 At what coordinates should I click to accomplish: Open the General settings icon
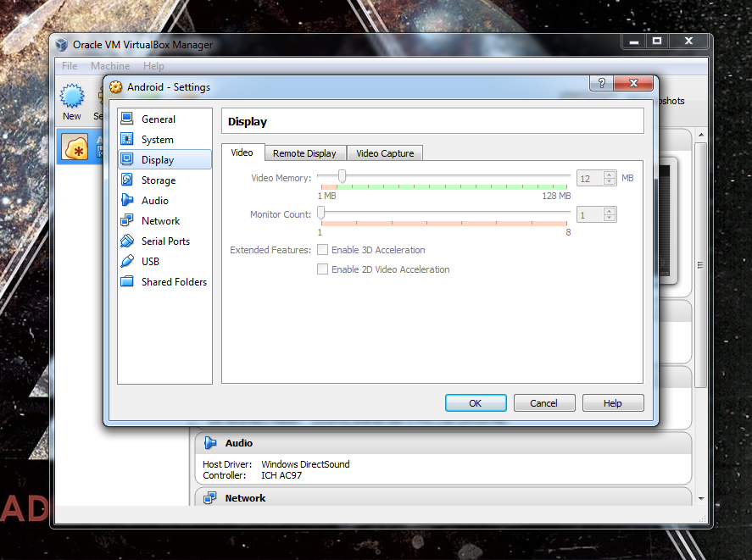pyautogui.click(x=127, y=119)
